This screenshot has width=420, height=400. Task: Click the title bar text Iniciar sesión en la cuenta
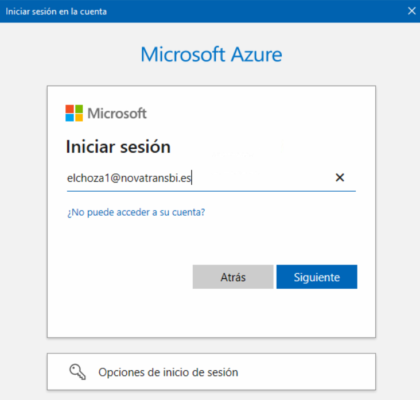point(56,11)
